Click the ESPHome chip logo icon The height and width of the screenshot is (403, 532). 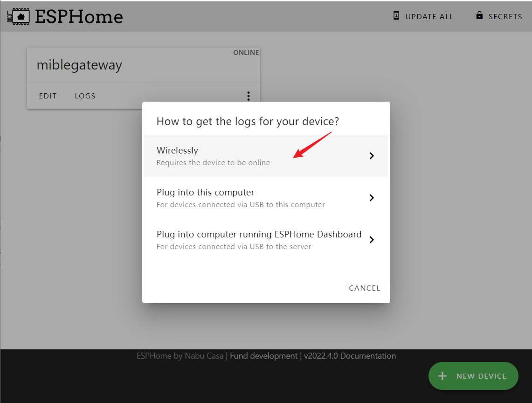coord(18,16)
